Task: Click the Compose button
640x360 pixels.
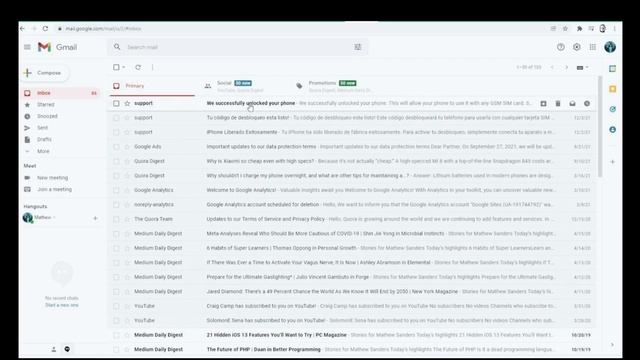Action: tap(45, 73)
